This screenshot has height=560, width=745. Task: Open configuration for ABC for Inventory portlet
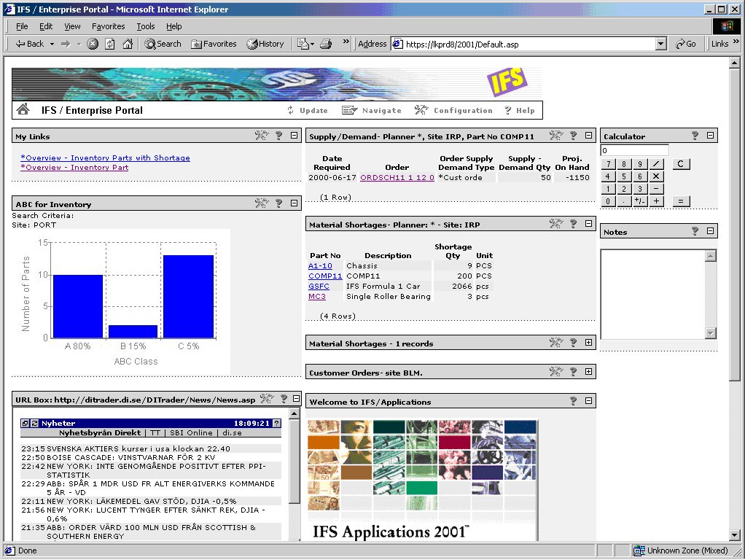click(x=261, y=203)
